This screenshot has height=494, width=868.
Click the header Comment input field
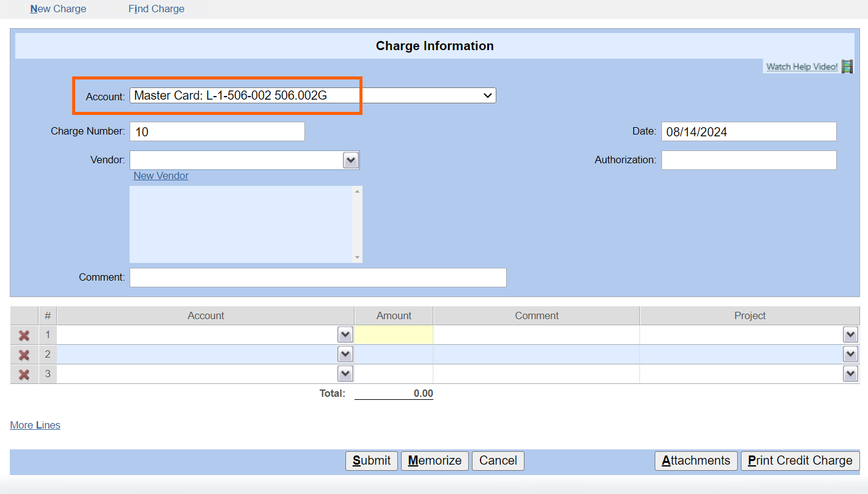pos(318,278)
